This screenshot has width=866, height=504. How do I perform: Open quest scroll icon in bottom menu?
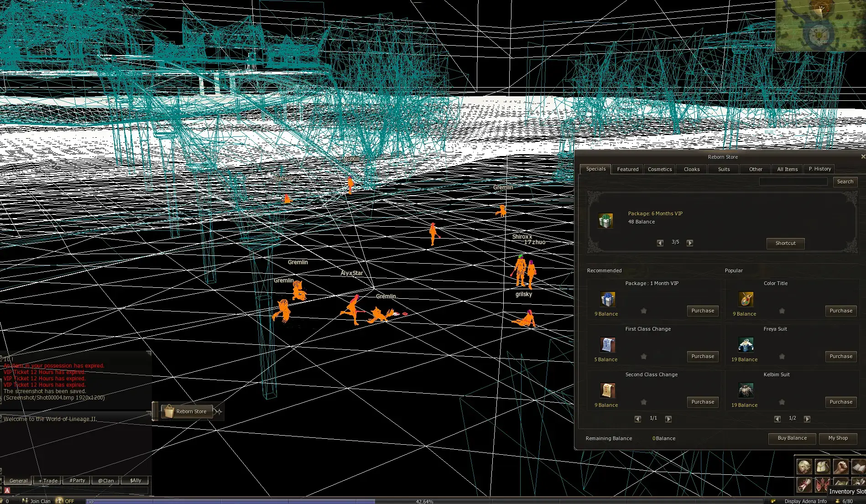pos(804,484)
